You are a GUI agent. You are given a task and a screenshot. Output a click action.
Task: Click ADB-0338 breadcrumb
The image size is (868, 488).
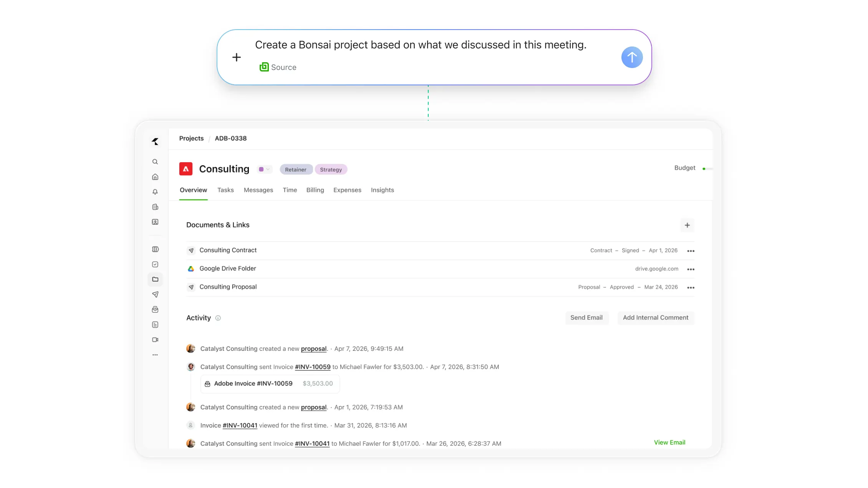click(230, 138)
